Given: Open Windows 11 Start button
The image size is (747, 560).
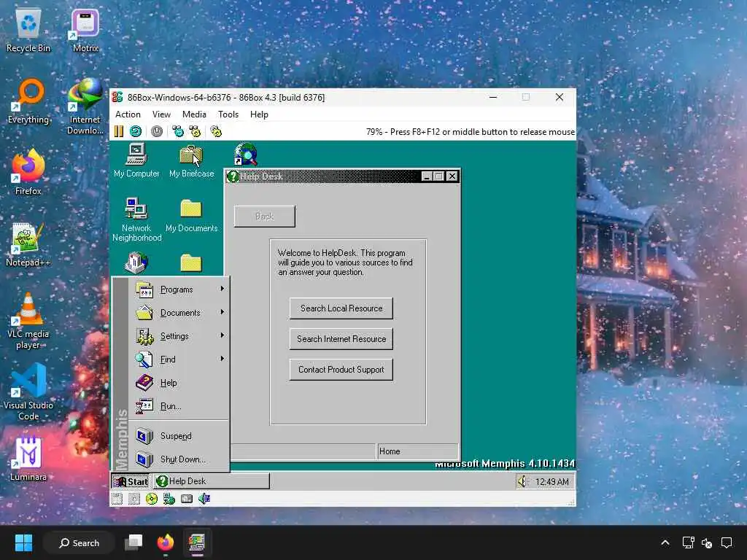Looking at the screenshot, I should point(23,542).
